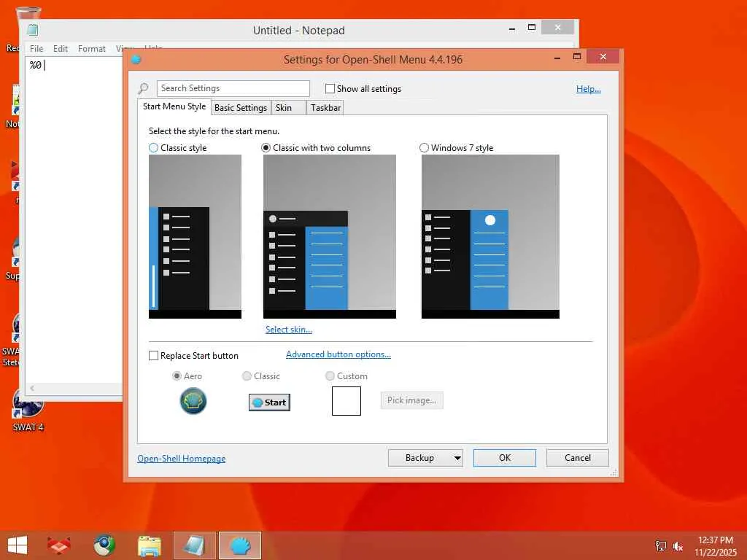Viewport: 747px width, 560px height.
Task: Visit the Open-Shell Homepage link
Action: click(181, 459)
